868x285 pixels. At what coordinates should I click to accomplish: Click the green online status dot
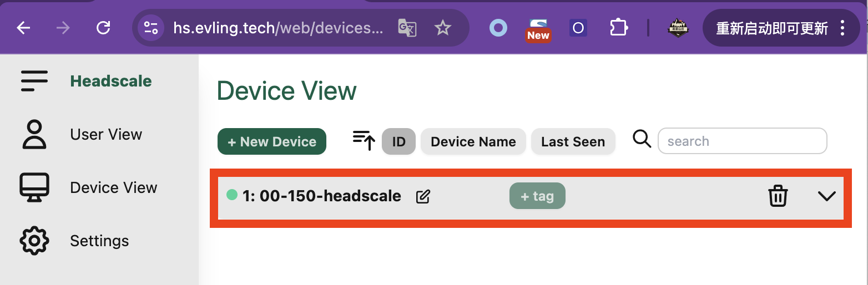232,195
